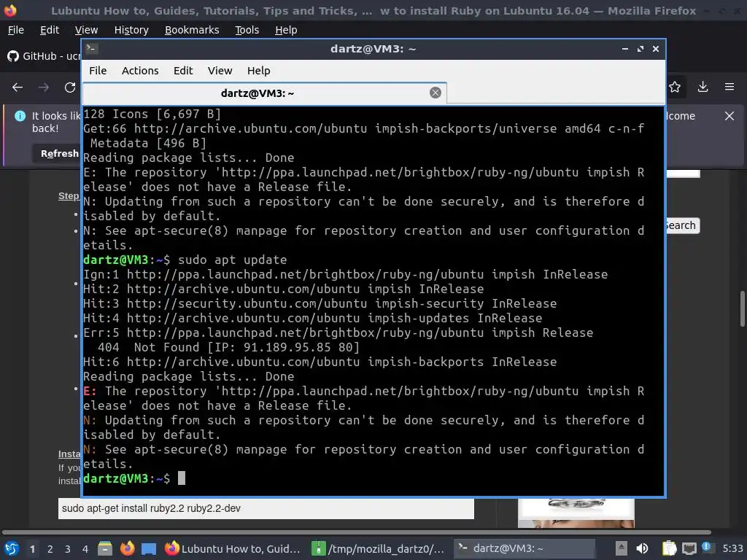Viewport: 747px width, 560px height.
Task: Open terminal Actions menu
Action: click(x=140, y=71)
